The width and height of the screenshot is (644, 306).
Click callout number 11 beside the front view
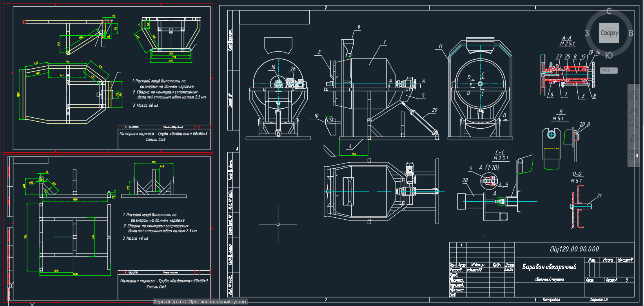coord(440,46)
